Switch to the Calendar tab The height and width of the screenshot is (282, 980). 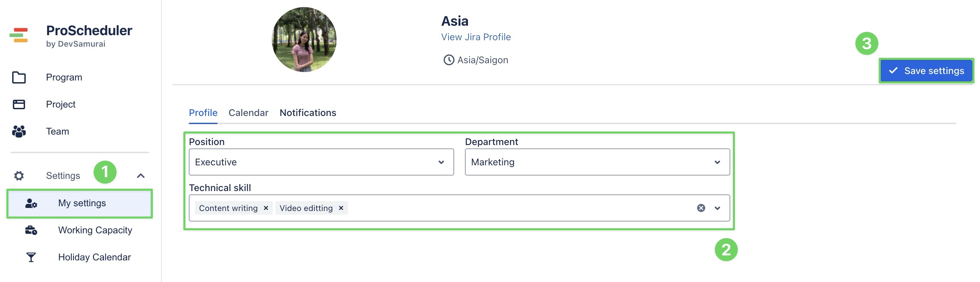(x=248, y=113)
